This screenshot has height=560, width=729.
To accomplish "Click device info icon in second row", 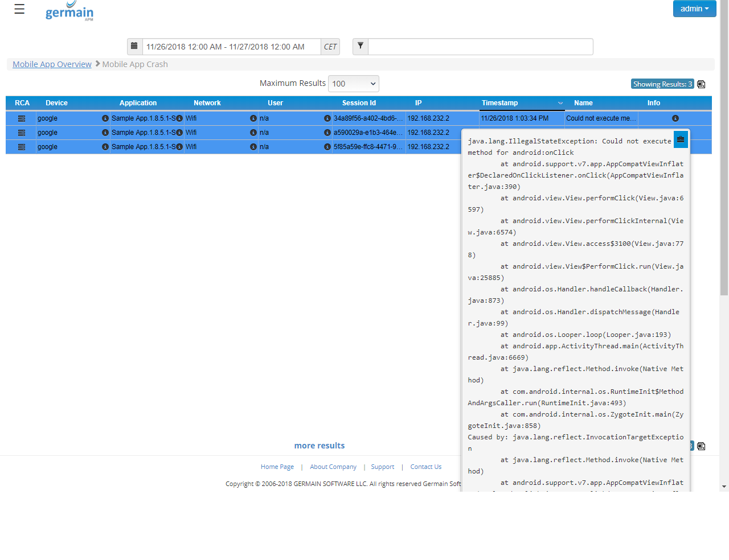I will (105, 133).
